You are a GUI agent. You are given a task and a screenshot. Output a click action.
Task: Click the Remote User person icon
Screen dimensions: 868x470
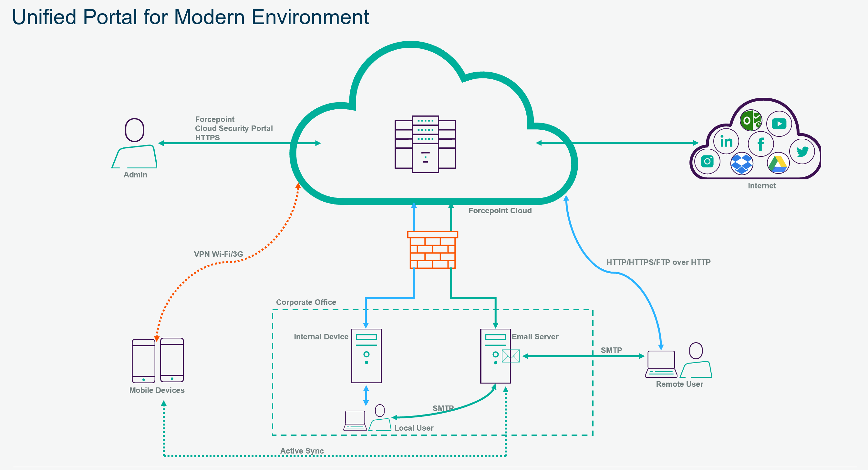[x=696, y=360]
